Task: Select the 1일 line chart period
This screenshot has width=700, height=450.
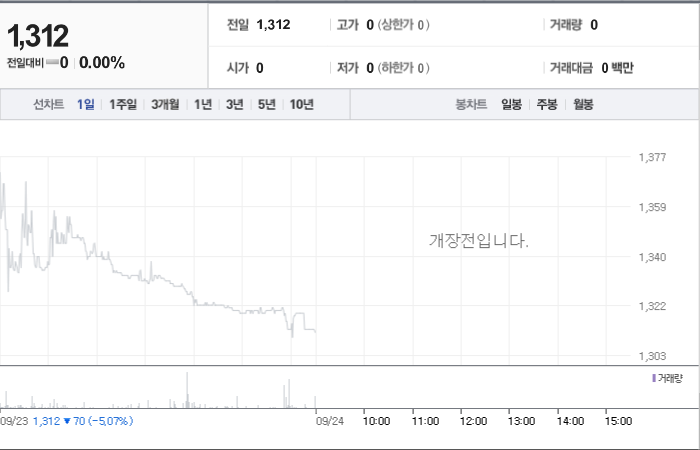Action: coord(86,104)
